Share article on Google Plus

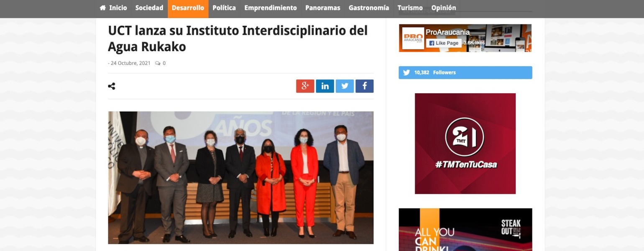tap(305, 86)
